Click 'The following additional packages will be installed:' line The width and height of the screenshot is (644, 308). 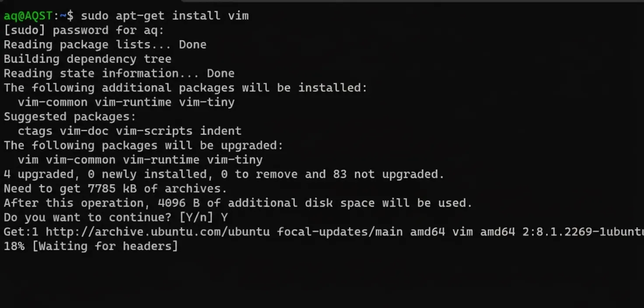click(x=185, y=88)
